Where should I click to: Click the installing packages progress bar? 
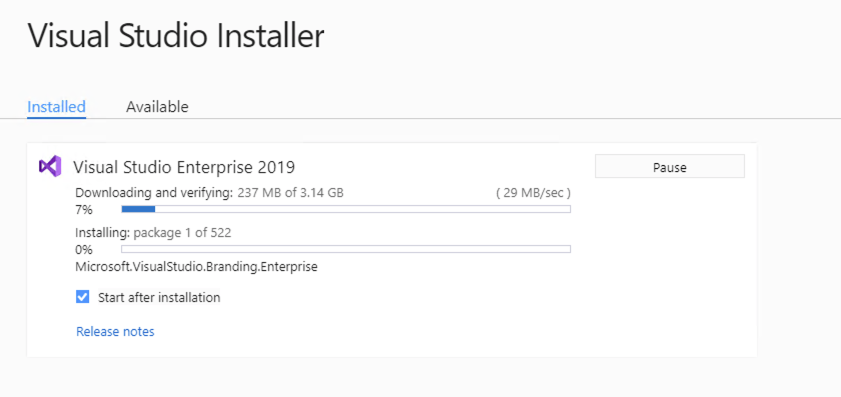[x=346, y=249]
